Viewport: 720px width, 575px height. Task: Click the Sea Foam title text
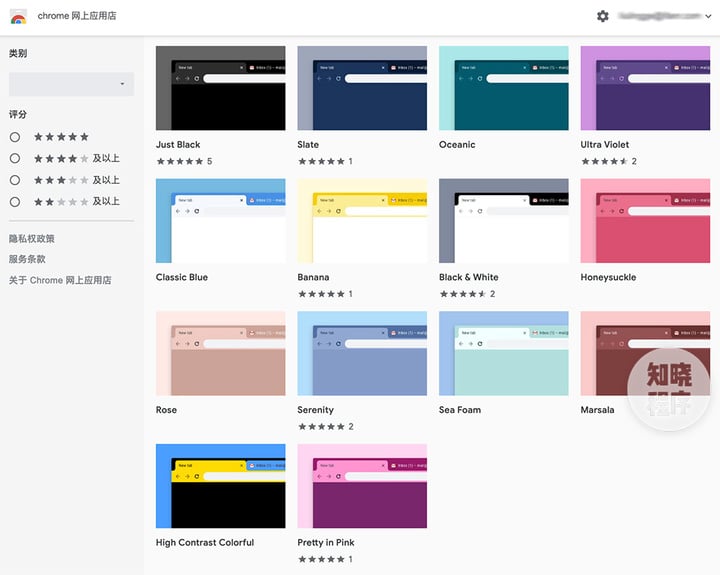click(x=460, y=410)
